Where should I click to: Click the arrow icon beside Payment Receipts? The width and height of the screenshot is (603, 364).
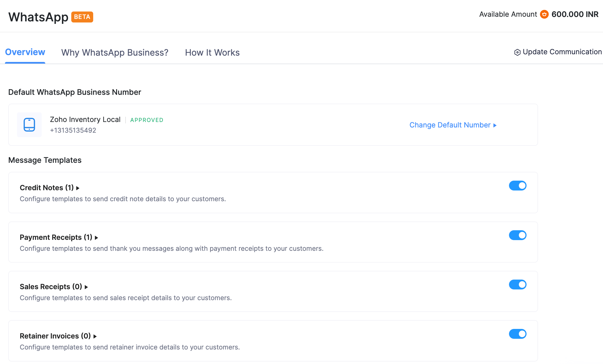coord(96,238)
